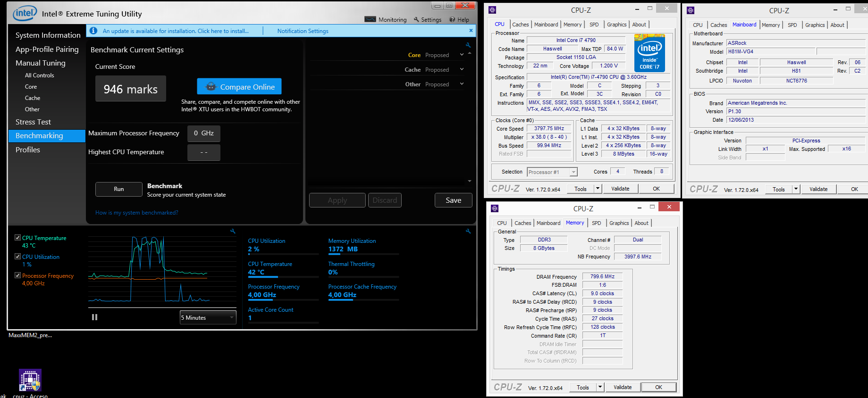The image size is (868, 398).
Task: Switch to Graphics tab in CPU-Z Mainboard window
Action: (815, 25)
